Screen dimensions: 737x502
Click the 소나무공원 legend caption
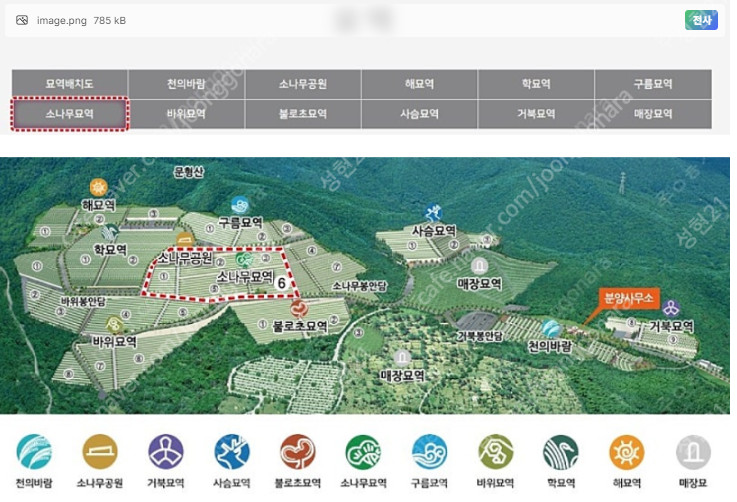click(x=100, y=483)
